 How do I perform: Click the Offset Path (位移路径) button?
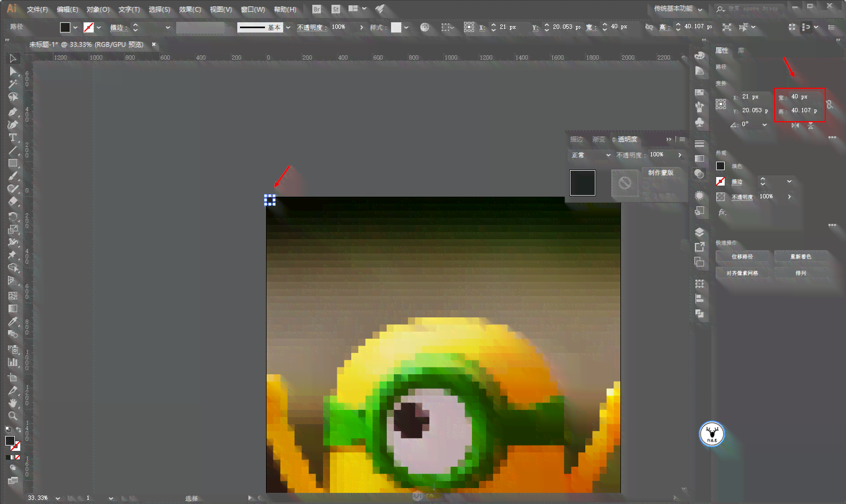(x=742, y=257)
